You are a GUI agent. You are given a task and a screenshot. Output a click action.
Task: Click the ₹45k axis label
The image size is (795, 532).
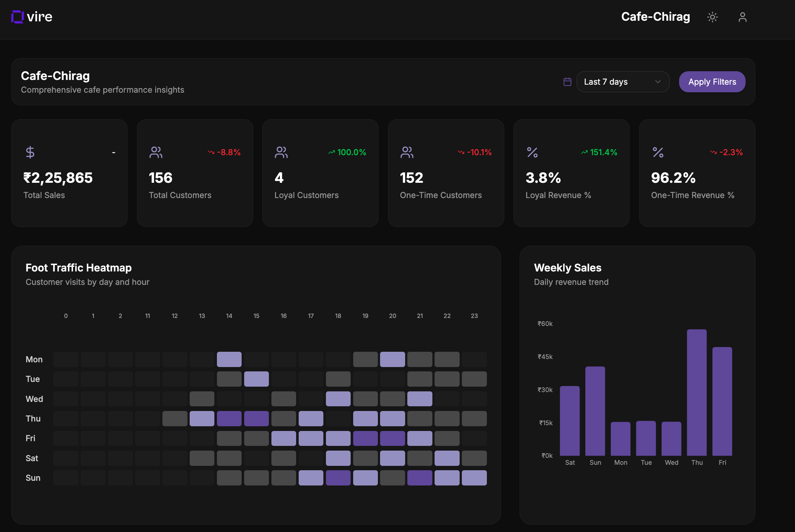[x=545, y=356]
